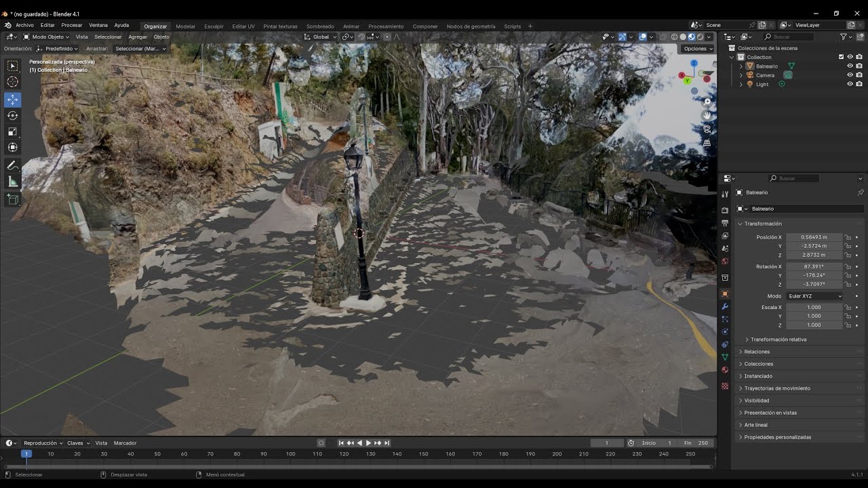Hide Light with its eye icon
Screen dimensions: 868x488
click(850, 84)
